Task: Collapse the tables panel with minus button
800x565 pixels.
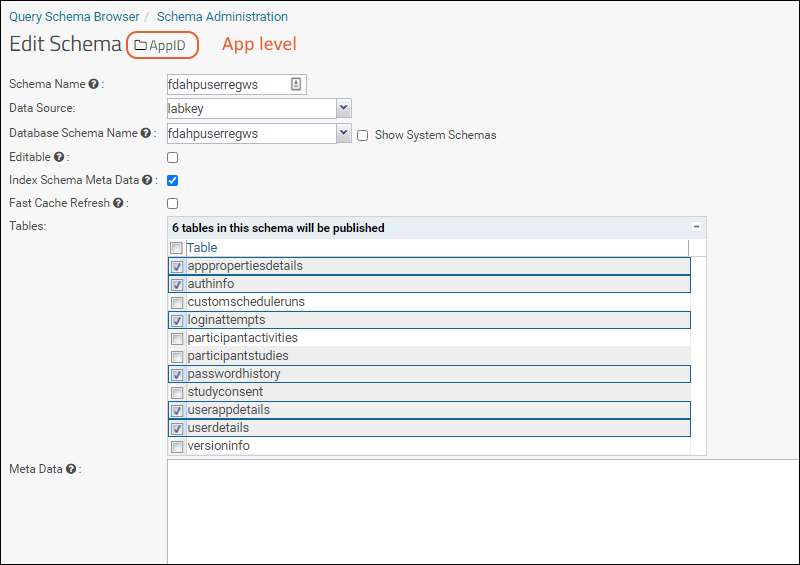Action: click(x=696, y=228)
